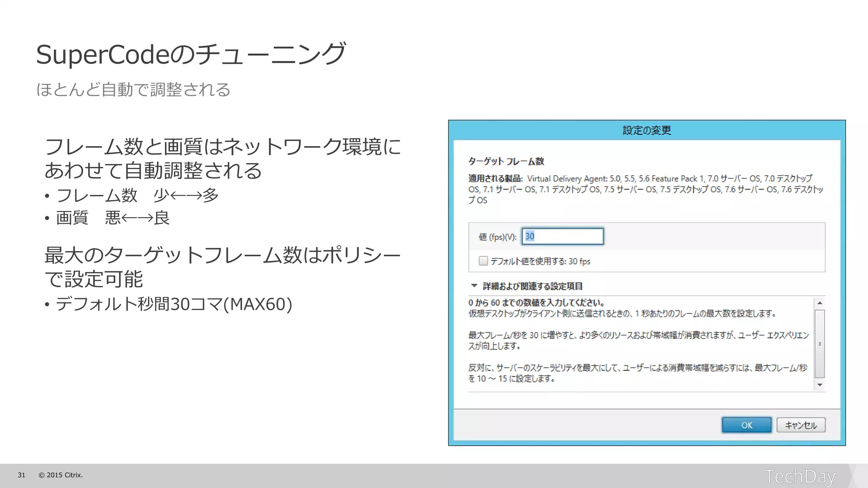868x488 pixels.
Task: Click the 値 (fps)(V): label
Action: [x=498, y=237]
